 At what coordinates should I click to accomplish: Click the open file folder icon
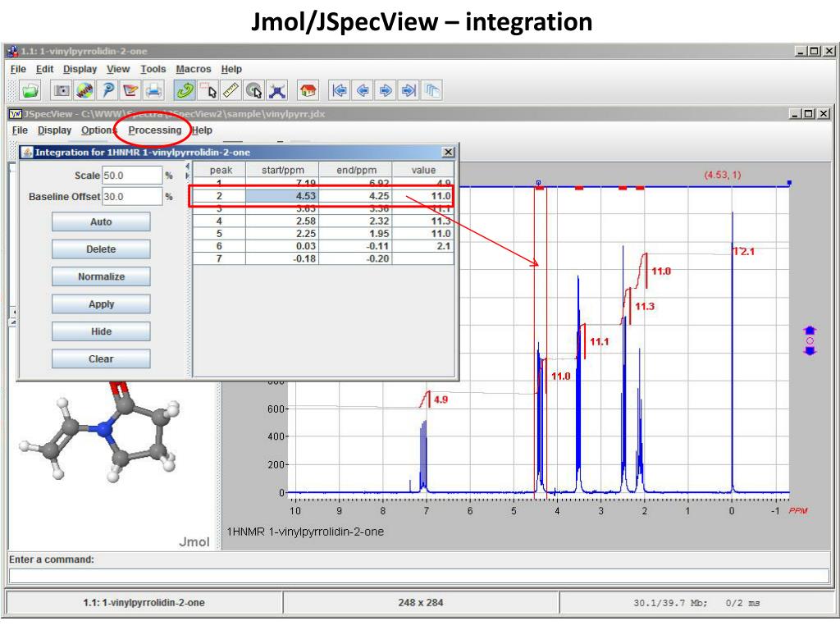(30, 90)
